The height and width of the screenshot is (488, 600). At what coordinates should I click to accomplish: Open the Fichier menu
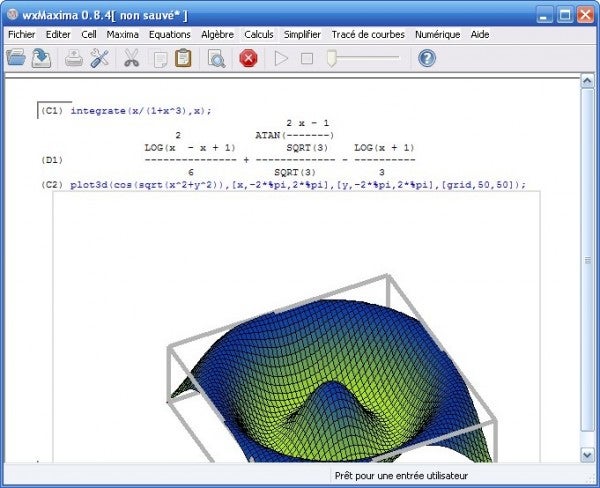click(21, 34)
